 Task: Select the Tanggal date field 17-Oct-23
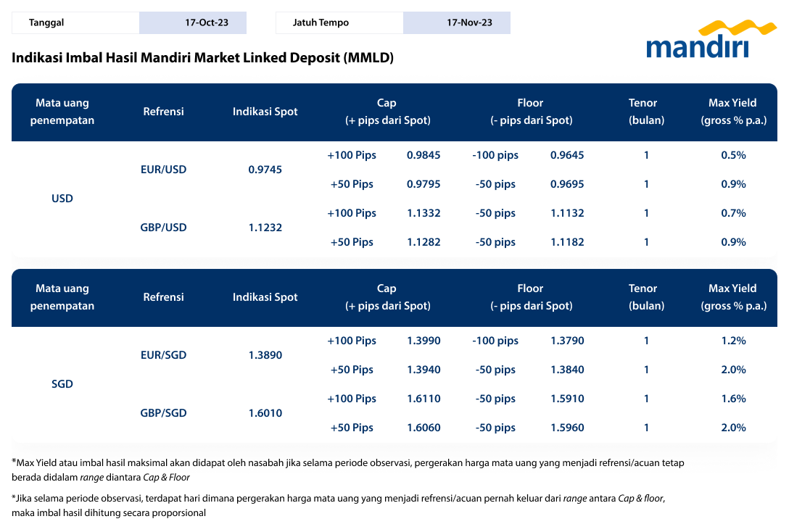(193, 22)
